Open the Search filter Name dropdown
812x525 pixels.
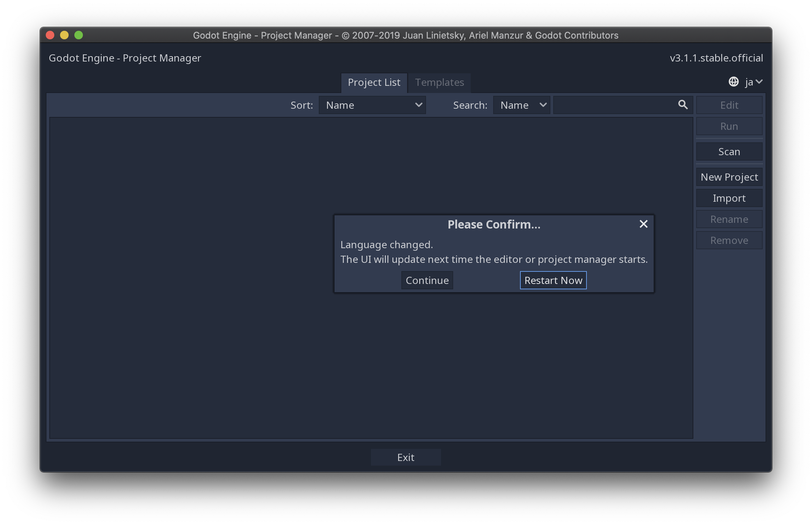521,105
